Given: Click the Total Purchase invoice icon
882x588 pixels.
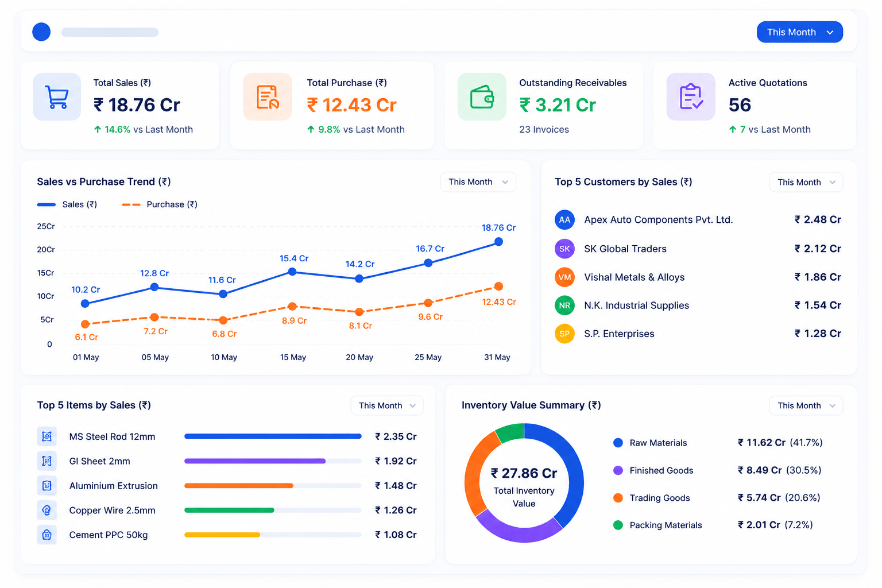Looking at the screenshot, I should click(268, 96).
